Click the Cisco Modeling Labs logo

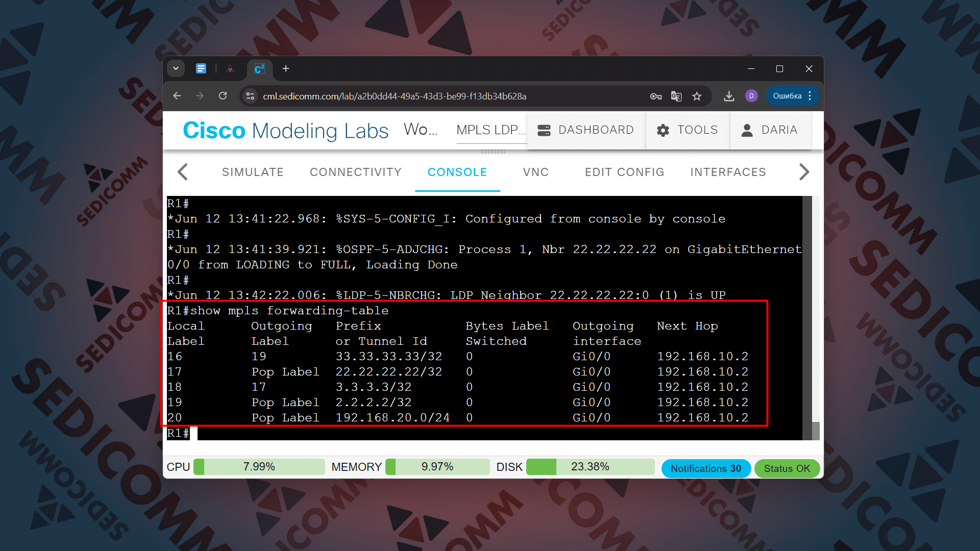pyautogui.click(x=286, y=131)
